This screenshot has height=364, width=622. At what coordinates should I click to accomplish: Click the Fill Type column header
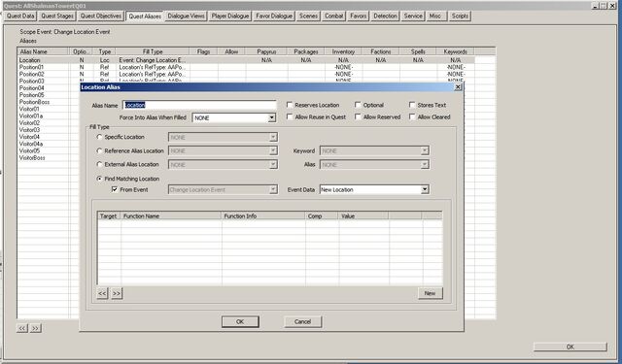pos(153,51)
